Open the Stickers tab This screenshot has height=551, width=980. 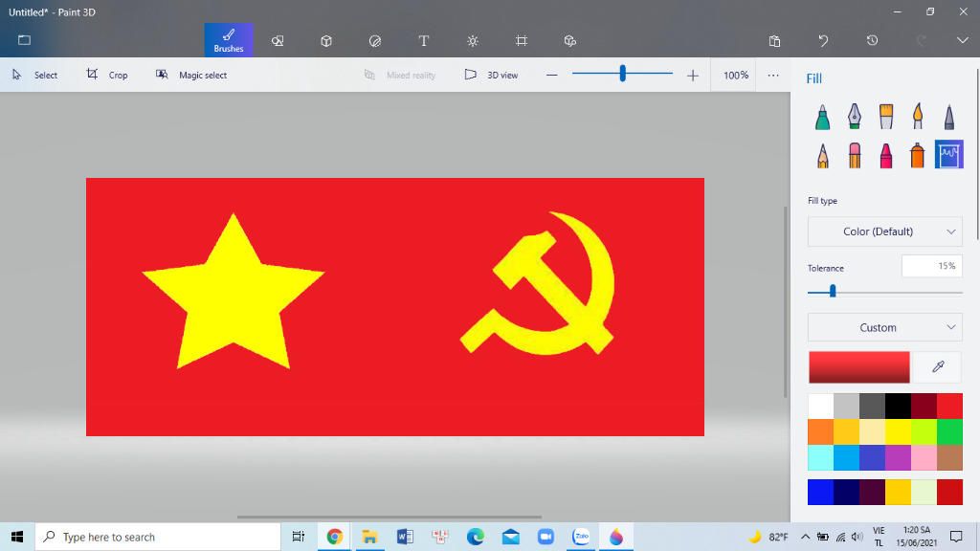pyautogui.click(x=375, y=40)
